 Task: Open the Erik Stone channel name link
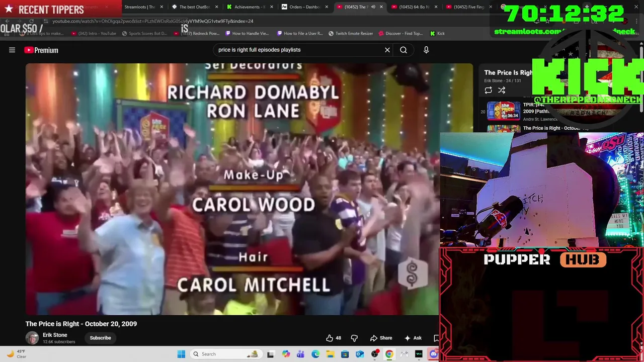55,335
